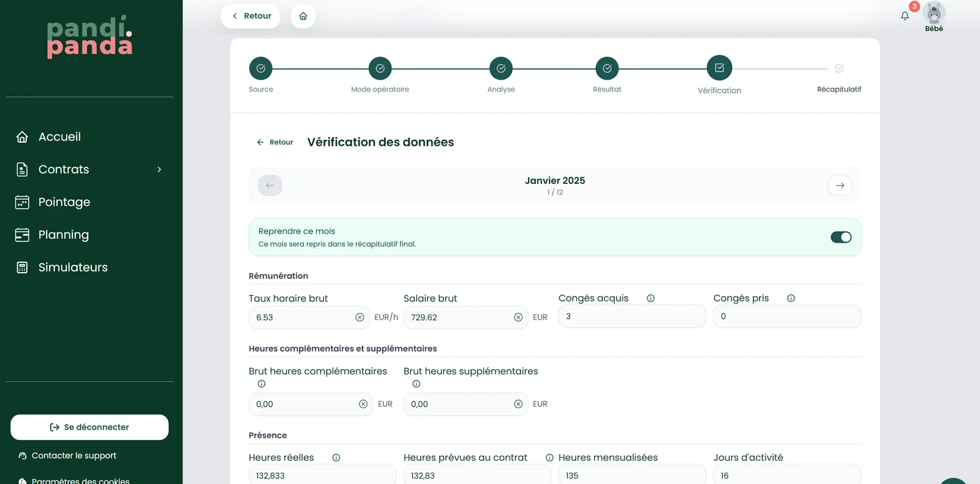This screenshot has width=980, height=484.
Task: Click Retour next to Vérification des données
Action: click(275, 142)
